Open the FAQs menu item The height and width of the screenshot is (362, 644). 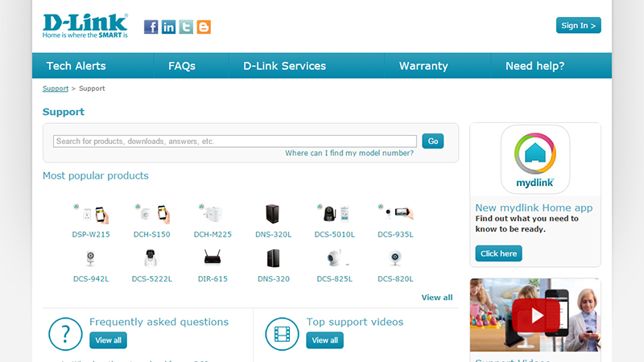(x=182, y=66)
